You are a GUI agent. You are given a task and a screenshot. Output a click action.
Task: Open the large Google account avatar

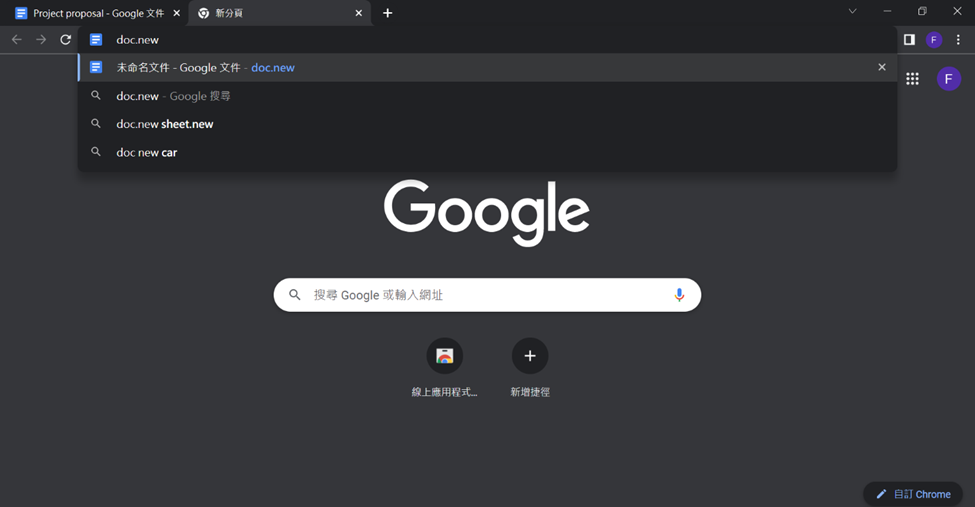pyautogui.click(x=948, y=79)
